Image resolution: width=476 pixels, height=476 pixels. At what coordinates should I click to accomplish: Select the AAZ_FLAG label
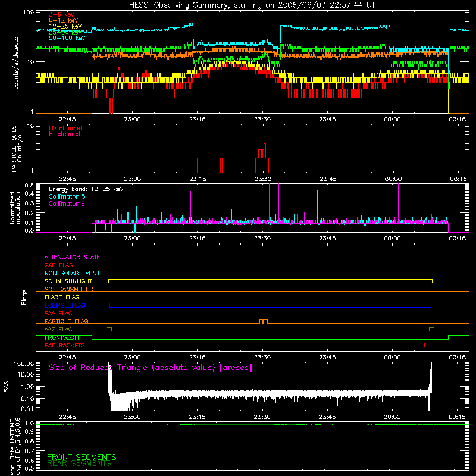coord(58,329)
